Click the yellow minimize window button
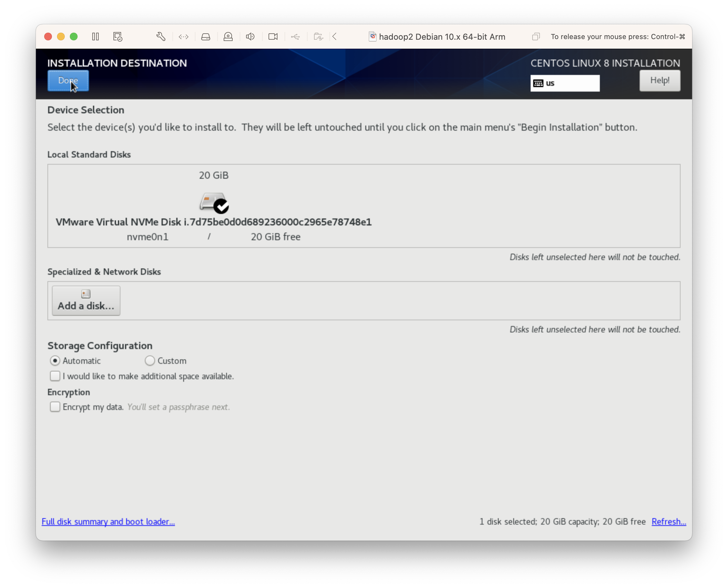The image size is (728, 588). pos(61,37)
